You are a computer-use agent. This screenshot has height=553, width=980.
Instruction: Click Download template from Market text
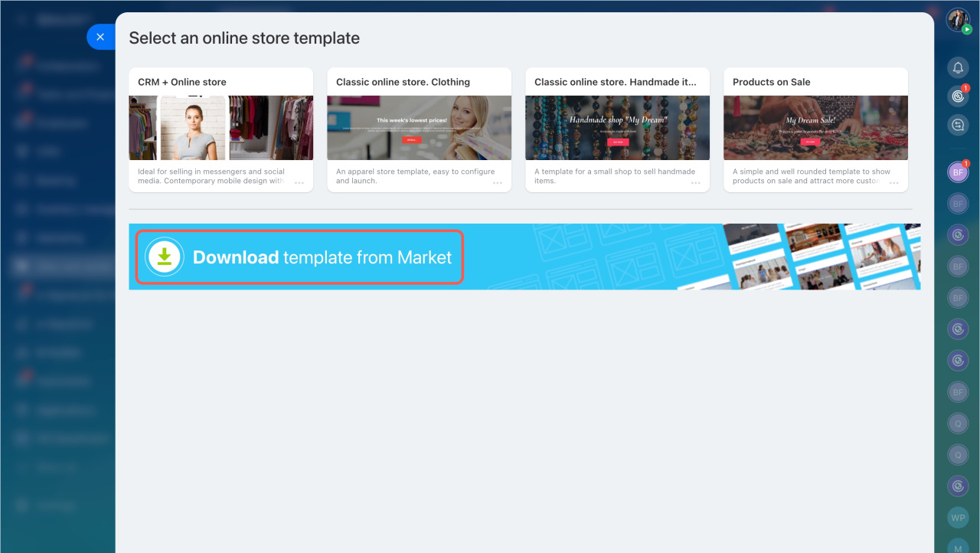[x=322, y=257]
